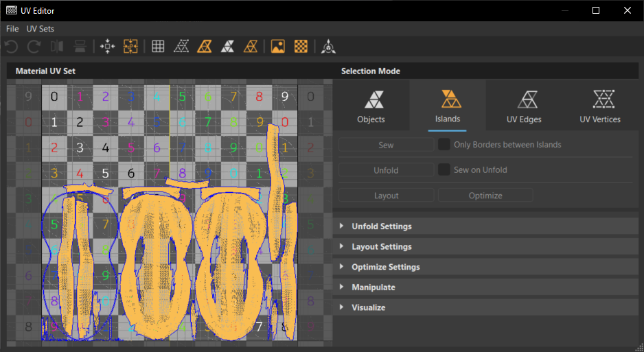Image resolution: width=644 pixels, height=352 pixels.
Task: Open the File menu
Action: click(12, 29)
